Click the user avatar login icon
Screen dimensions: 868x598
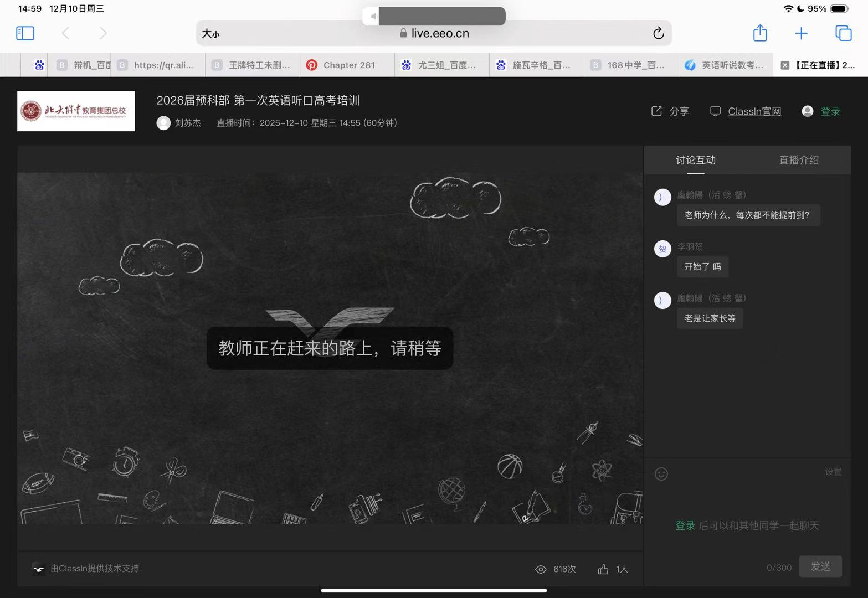click(808, 111)
